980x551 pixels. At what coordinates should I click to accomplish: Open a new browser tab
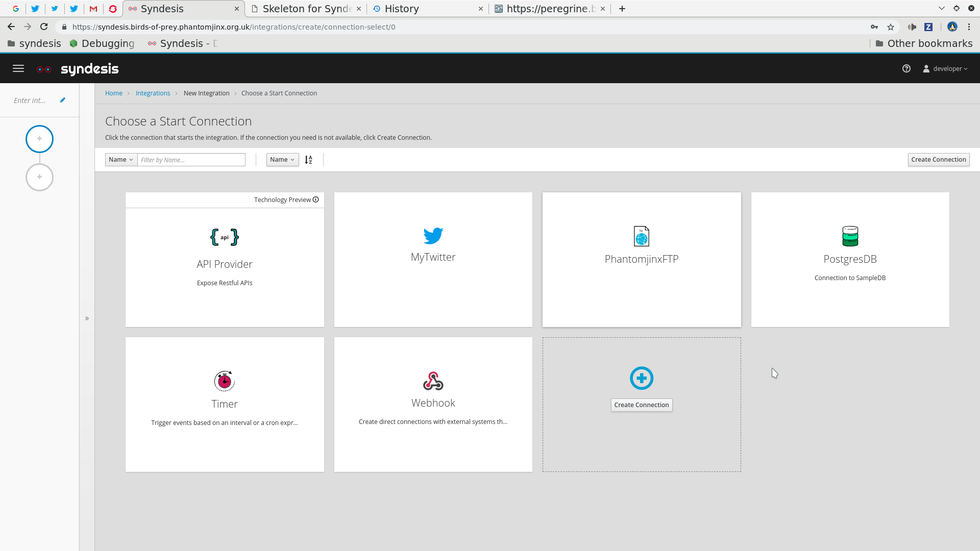coord(622,9)
